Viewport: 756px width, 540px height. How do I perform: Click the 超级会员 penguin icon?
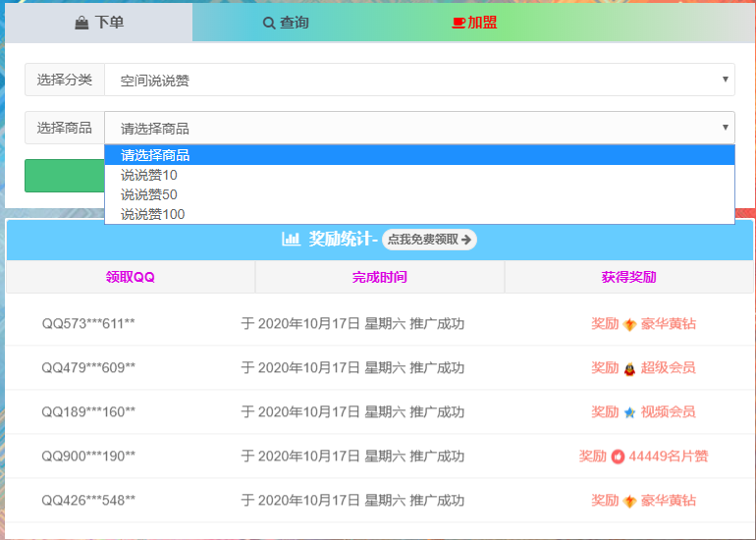tap(629, 368)
